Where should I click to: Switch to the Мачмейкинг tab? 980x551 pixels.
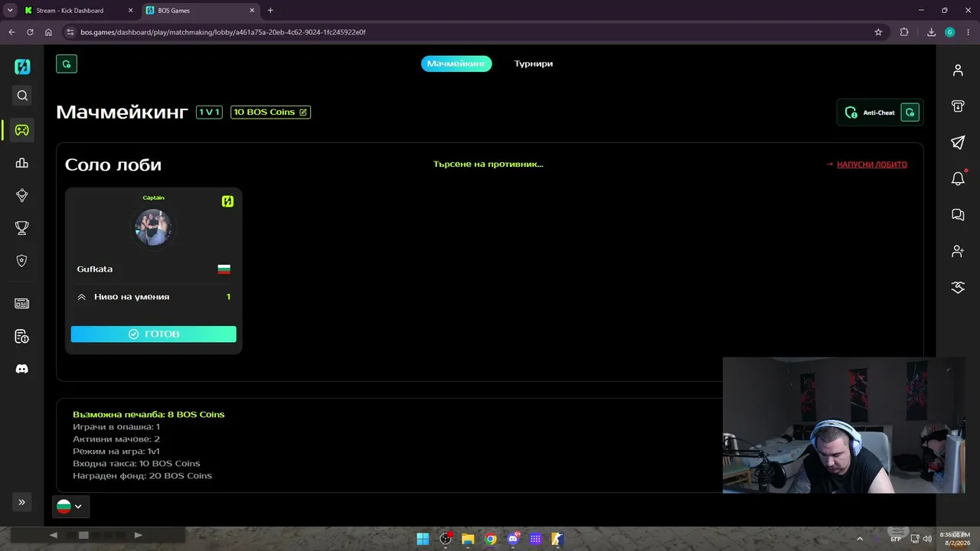(456, 64)
